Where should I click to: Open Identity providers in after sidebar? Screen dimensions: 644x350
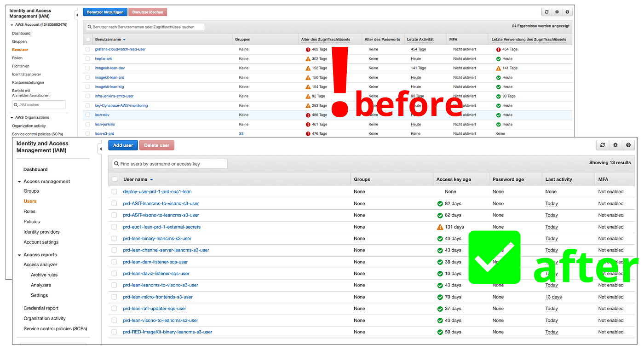[41, 232]
